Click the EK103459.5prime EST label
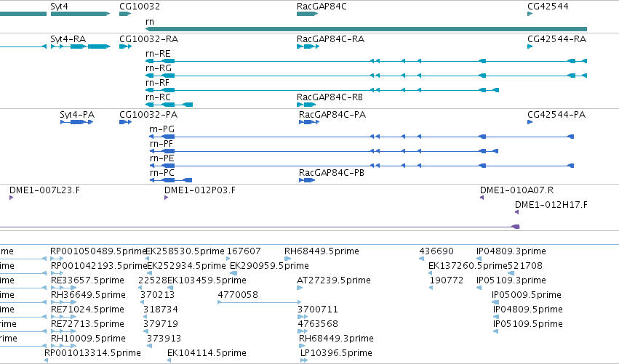Image resolution: width=619 pixels, height=364 pixels. point(207,280)
